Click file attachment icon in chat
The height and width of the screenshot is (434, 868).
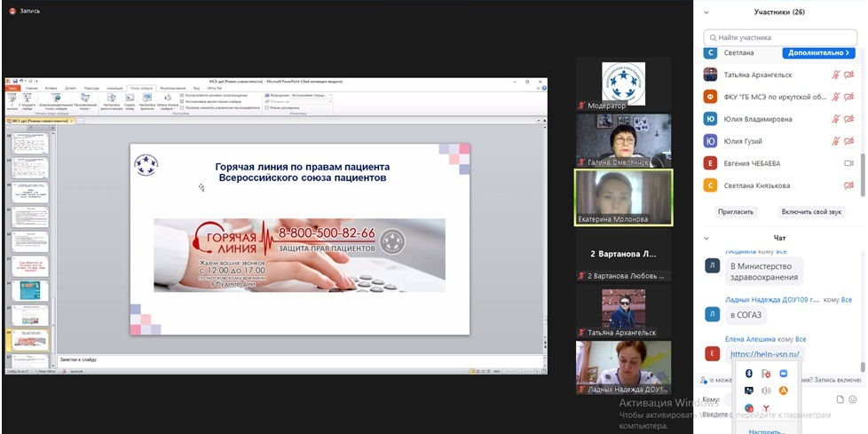pyautogui.click(x=840, y=399)
